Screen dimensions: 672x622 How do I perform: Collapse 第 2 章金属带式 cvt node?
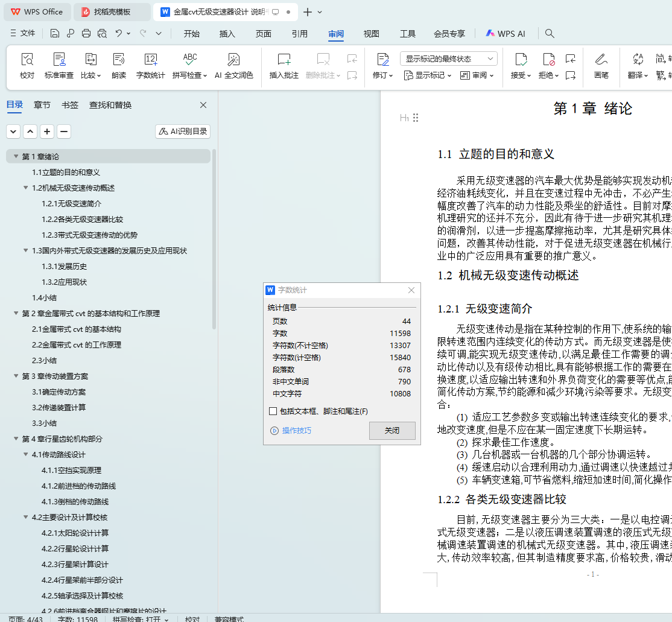(16, 313)
